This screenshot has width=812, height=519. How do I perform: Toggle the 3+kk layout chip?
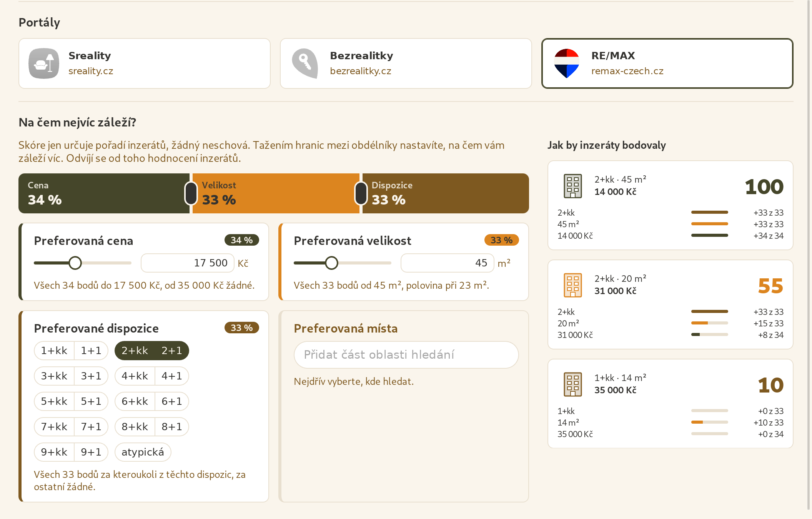(x=54, y=376)
